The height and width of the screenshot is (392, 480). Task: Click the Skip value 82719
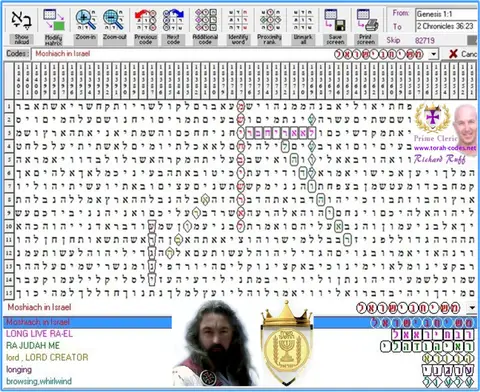click(425, 40)
